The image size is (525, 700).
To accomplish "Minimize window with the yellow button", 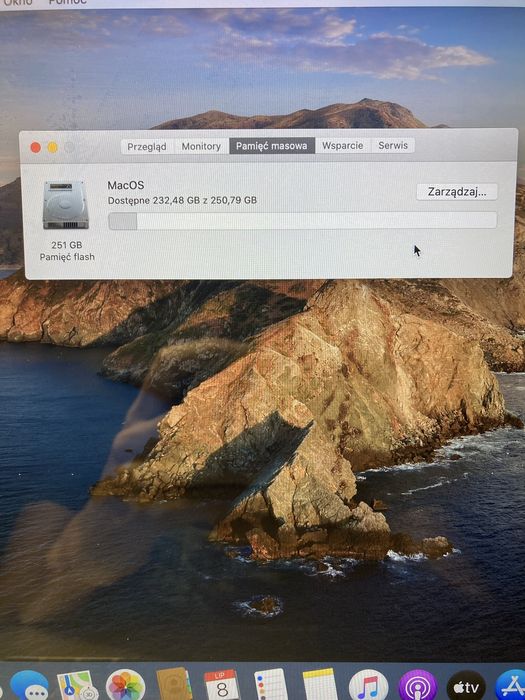I will [x=53, y=147].
